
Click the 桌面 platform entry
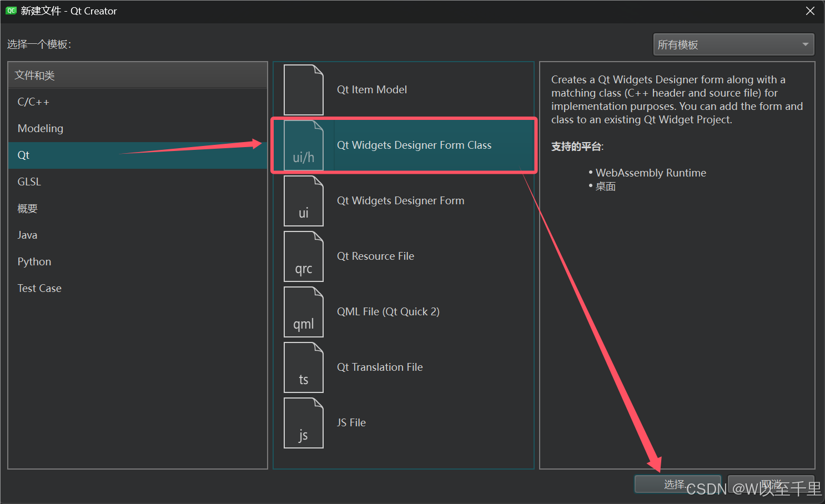coord(606,187)
